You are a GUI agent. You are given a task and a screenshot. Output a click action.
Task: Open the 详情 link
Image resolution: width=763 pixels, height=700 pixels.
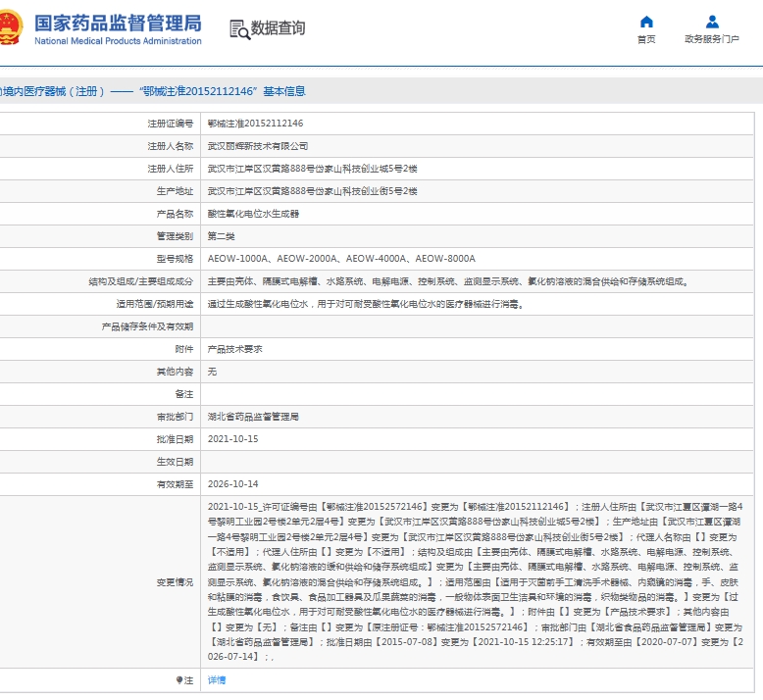point(217,679)
